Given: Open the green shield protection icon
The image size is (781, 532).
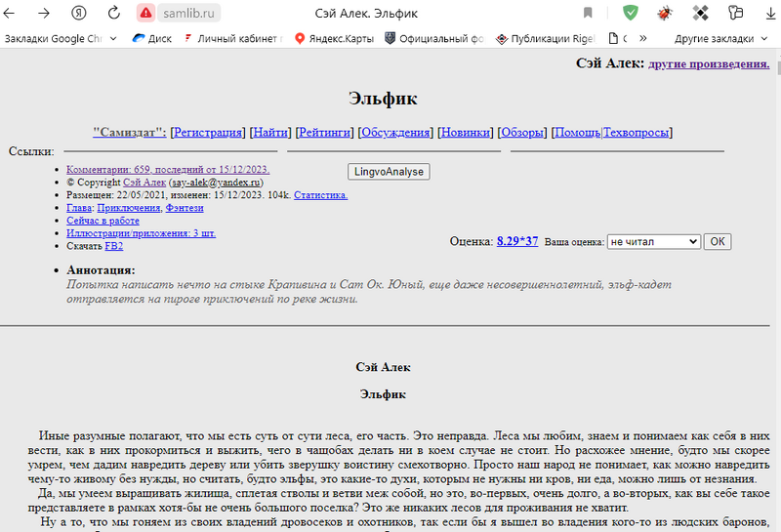Looking at the screenshot, I should 631,13.
